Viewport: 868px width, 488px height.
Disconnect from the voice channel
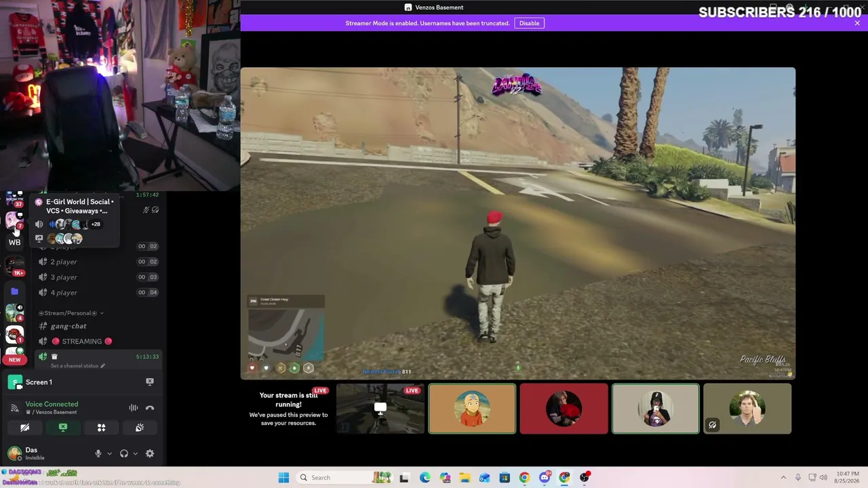tap(150, 408)
